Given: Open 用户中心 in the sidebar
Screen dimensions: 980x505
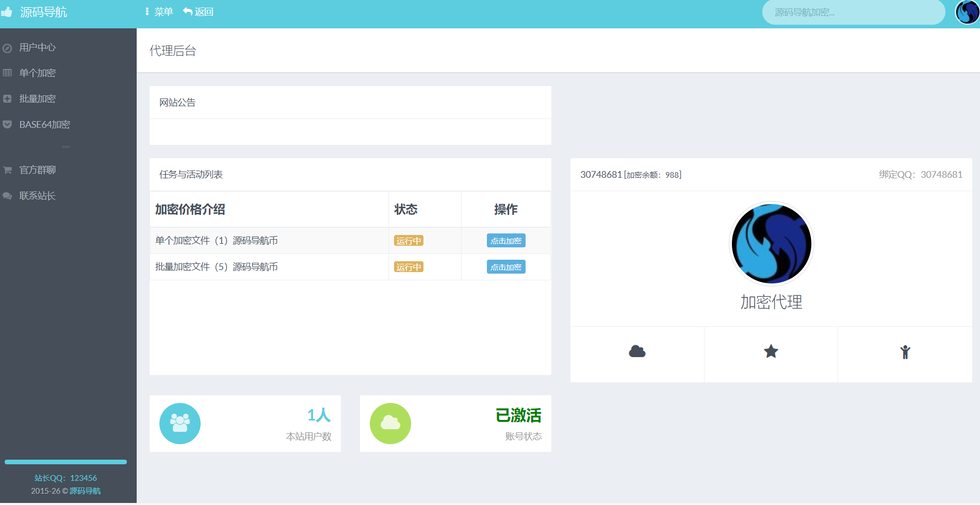Looking at the screenshot, I should click(37, 47).
